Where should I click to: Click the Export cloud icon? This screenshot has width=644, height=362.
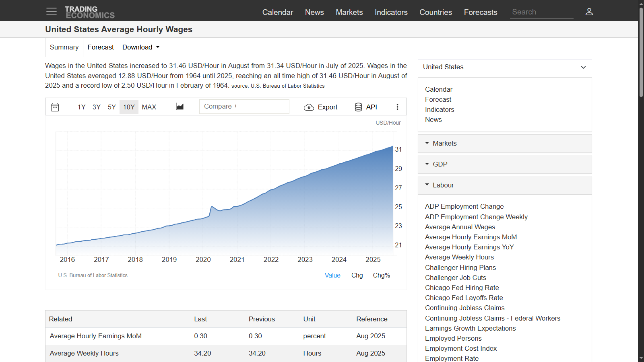point(309,107)
